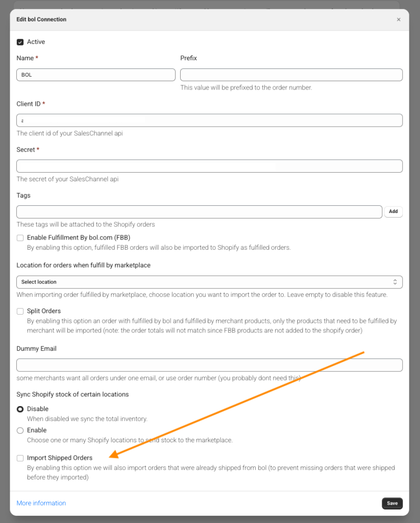The height and width of the screenshot is (523, 420).
Task: Select the Secret input box
Action: coord(209,166)
